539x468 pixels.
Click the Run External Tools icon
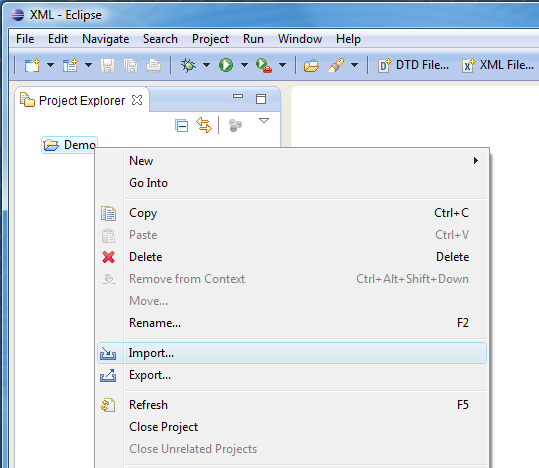point(264,65)
